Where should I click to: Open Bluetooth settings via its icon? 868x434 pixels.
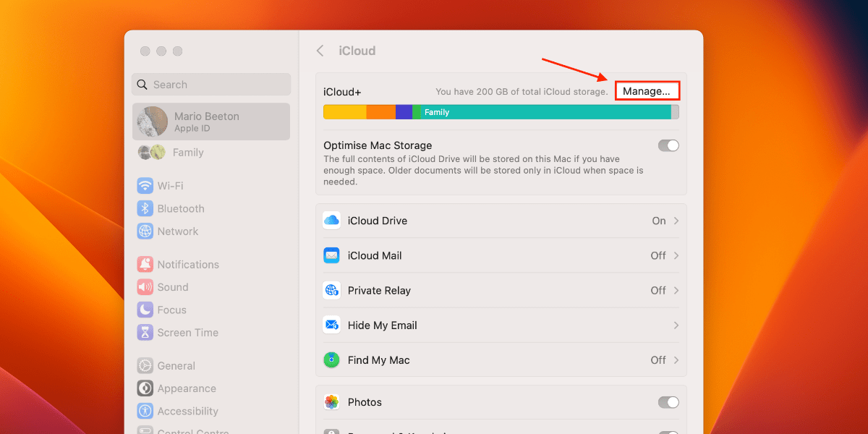click(145, 208)
